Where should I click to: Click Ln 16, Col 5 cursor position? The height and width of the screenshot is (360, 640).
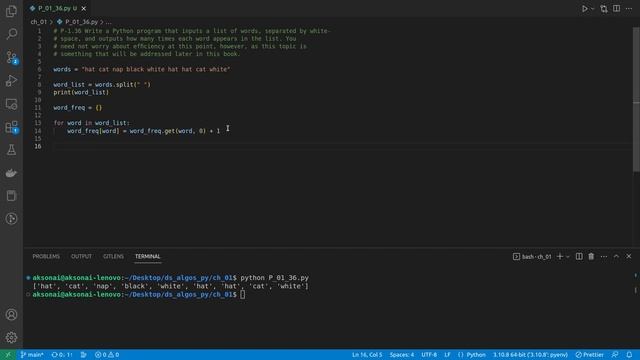[367, 354]
